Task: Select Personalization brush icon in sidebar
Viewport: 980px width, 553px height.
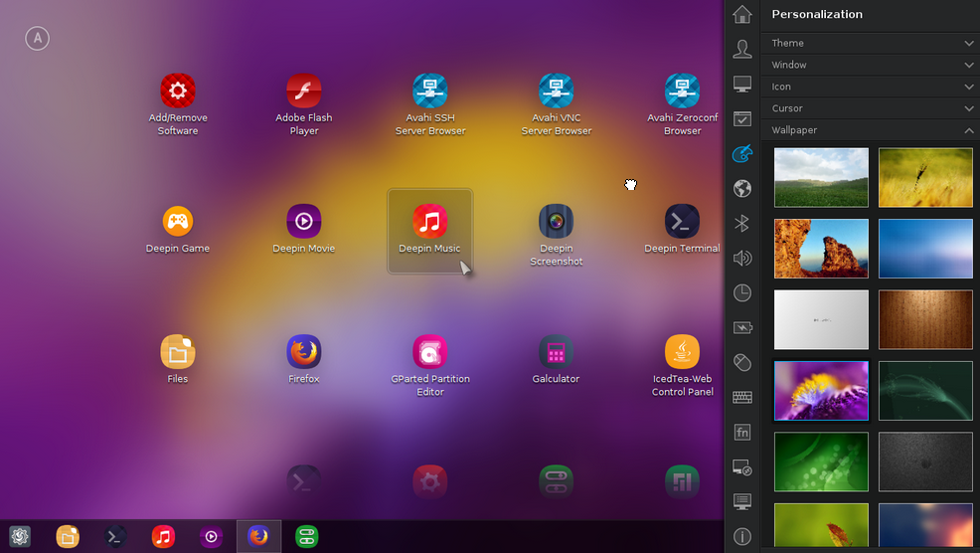Action: (x=742, y=153)
